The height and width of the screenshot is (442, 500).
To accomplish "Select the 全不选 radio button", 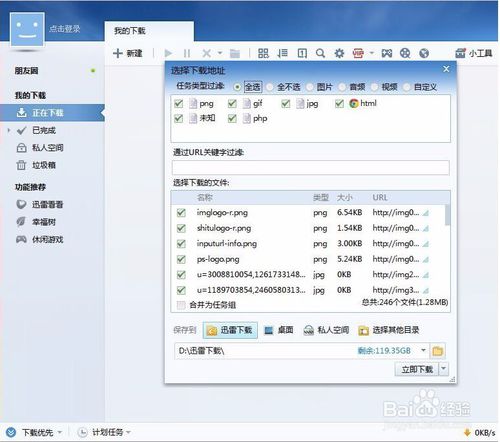I will (270, 87).
